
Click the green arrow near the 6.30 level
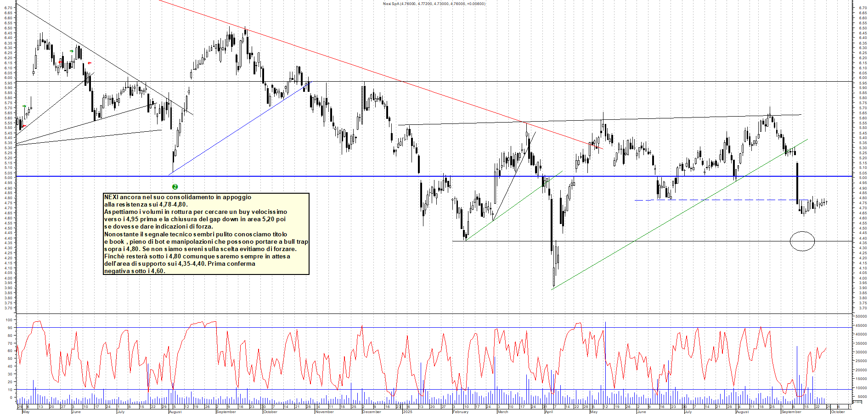72,51
